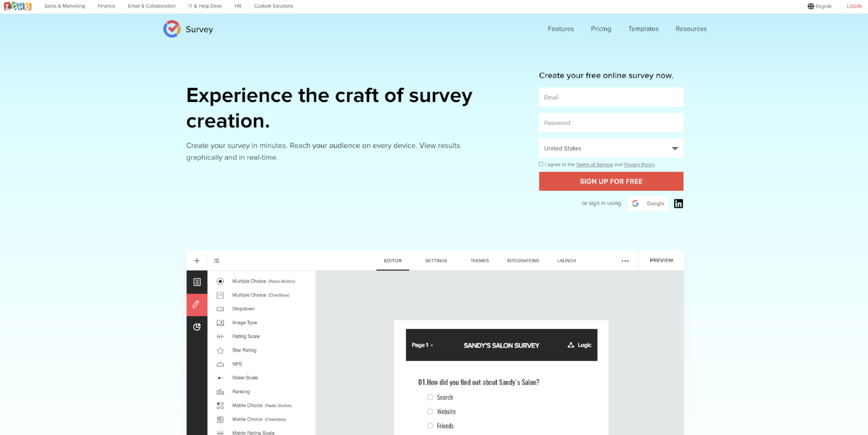Click the Email input field
This screenshot has width=868, height=435.
610,97
